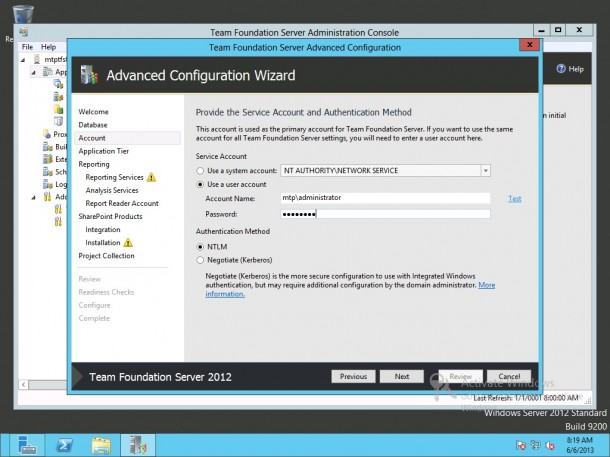610x457 pixels.
Task: Cancel the configuration wizard
Action: [x=509, y=376]
